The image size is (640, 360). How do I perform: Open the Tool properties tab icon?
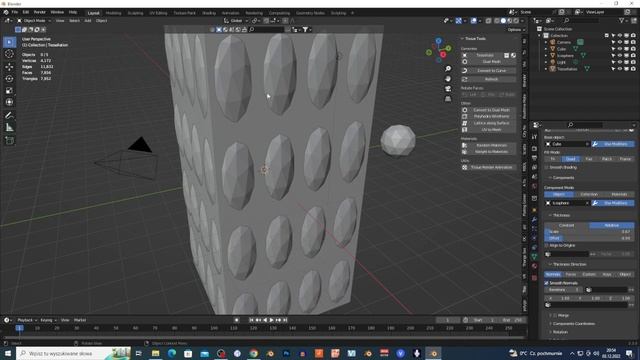[x=534, y=137]
